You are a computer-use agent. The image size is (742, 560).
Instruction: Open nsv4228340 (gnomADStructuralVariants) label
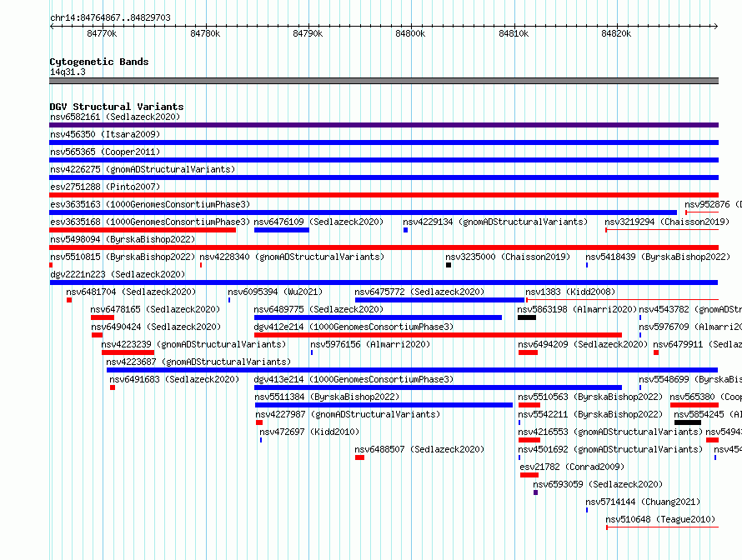[292, 257]
